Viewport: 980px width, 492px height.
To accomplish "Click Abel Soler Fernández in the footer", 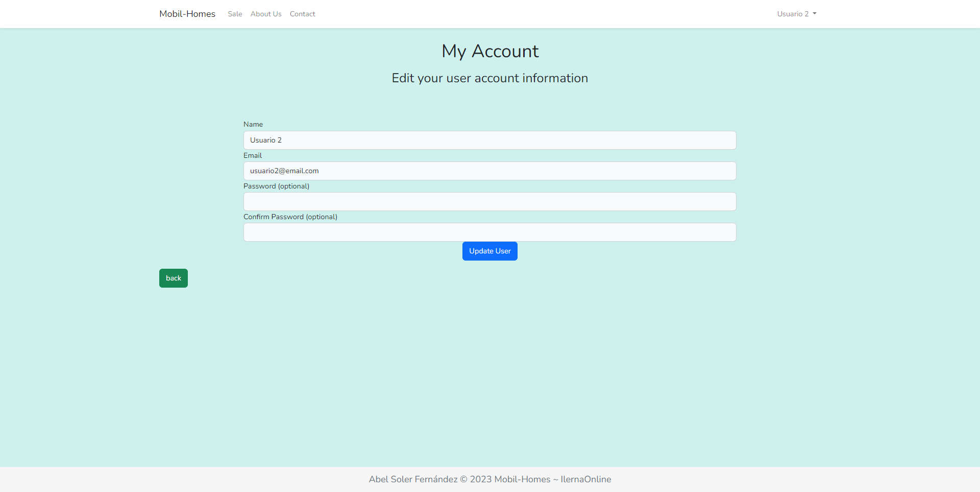I will (413, 479).
